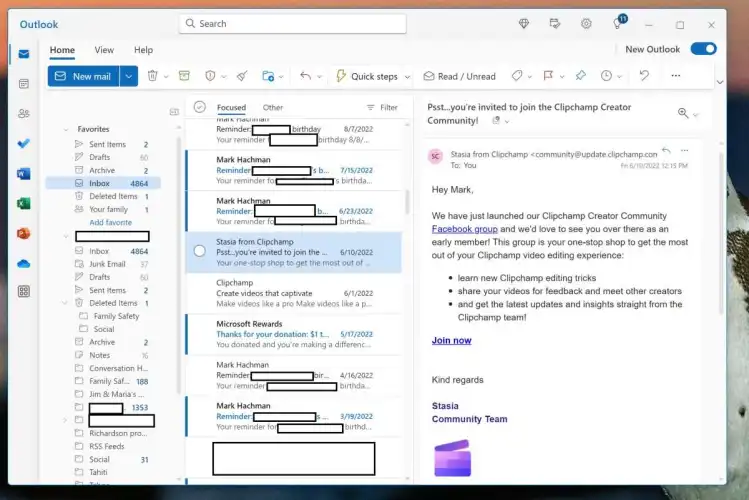Turn off the New Outlook toggle

click(703, 49)
